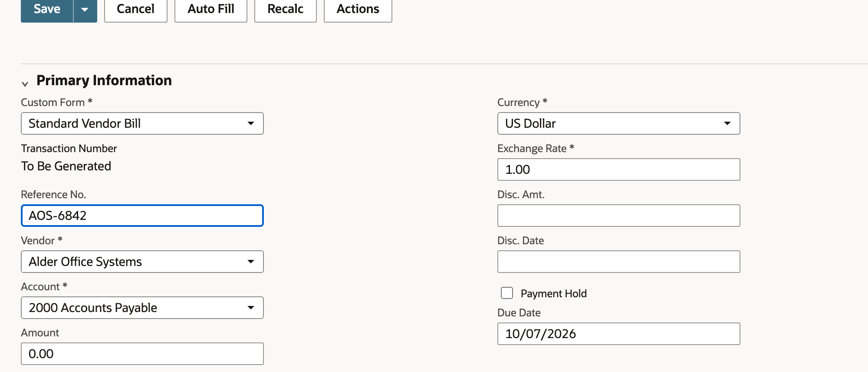The height and width of the screenshot is (372, 868).
Task: Click into the Due Date field
Action: 619,334
